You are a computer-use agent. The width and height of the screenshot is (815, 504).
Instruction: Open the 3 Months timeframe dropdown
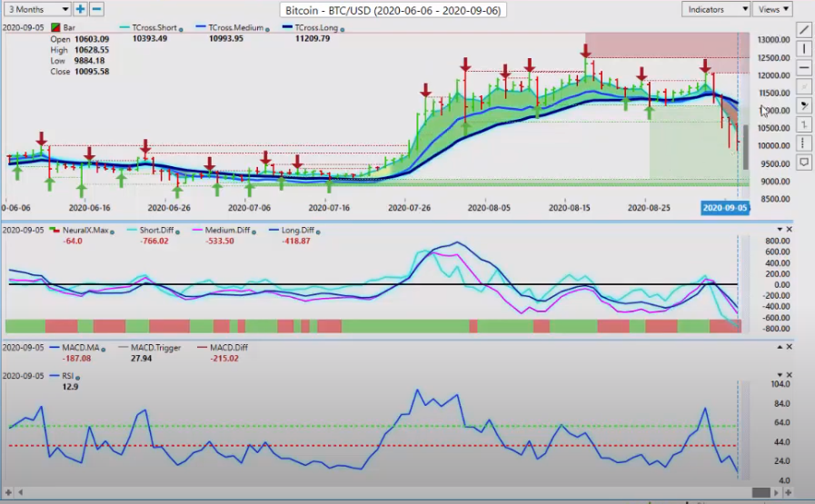coord(37,9)
